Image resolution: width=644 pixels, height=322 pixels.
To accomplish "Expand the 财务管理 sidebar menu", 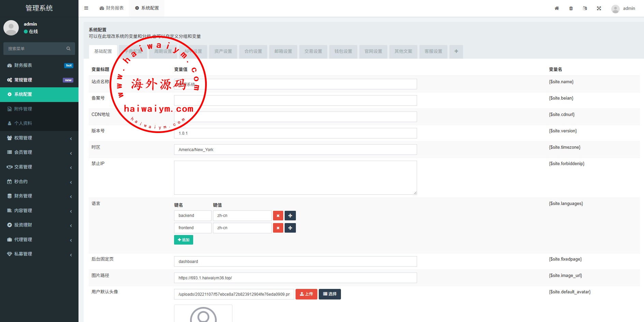I will [x=39, y=196].
